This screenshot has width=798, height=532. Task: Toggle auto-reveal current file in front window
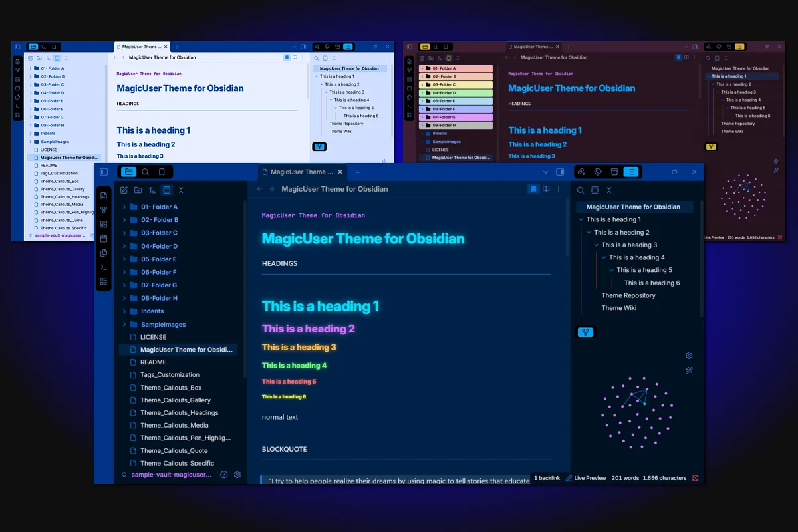(166, 190)
